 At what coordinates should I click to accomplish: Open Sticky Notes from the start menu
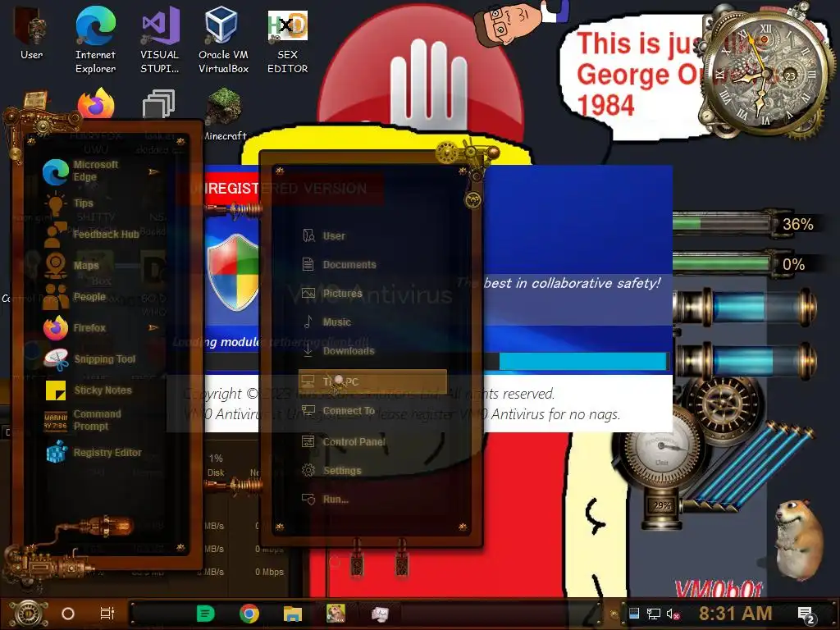tap(89, 390)
